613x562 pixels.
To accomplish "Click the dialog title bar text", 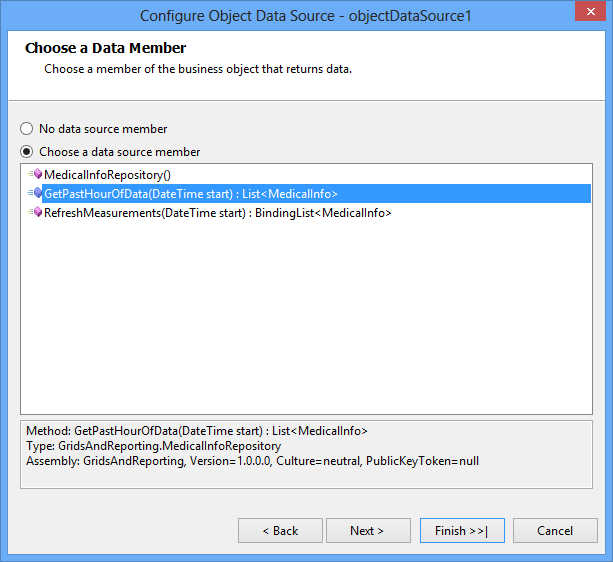I will 306,16.
